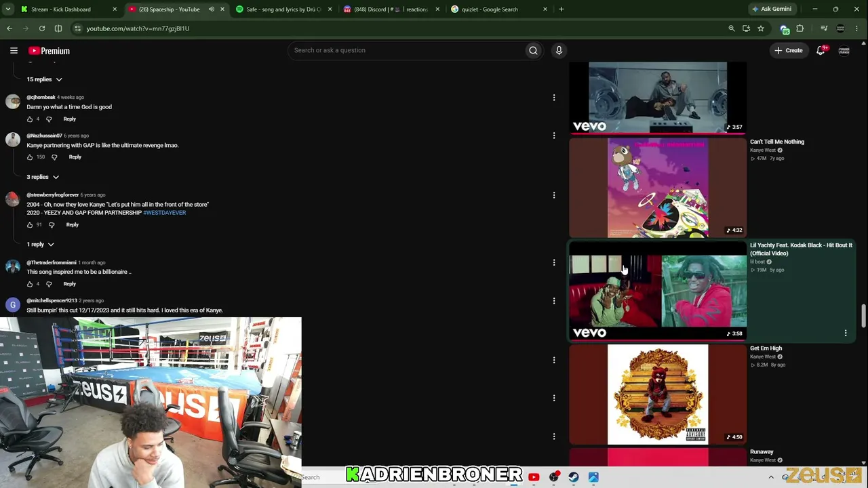
Task: Show hidden system tray icons chevron
Action: coord(771,477)
